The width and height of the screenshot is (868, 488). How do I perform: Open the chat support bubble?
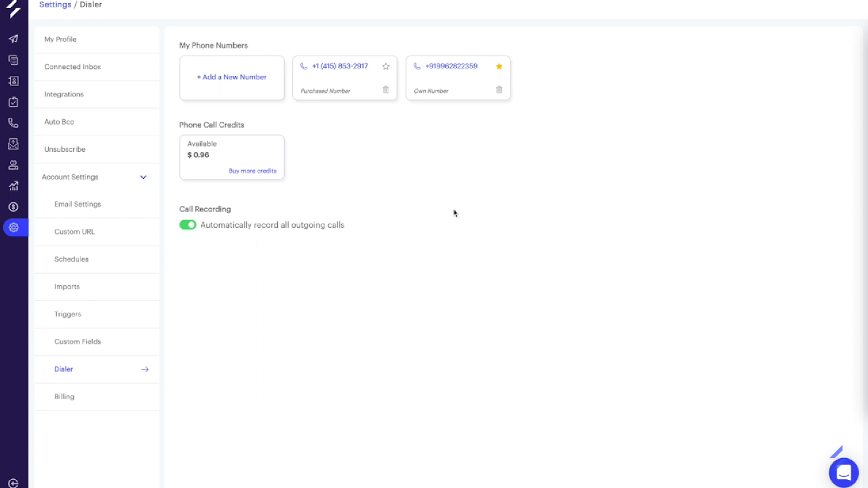coord(844,473)
